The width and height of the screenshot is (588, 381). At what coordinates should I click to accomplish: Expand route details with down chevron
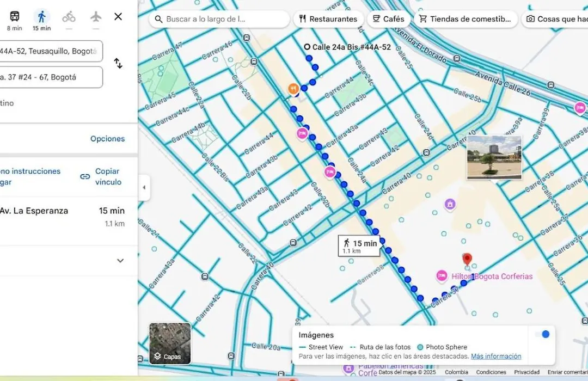[120, 261]
